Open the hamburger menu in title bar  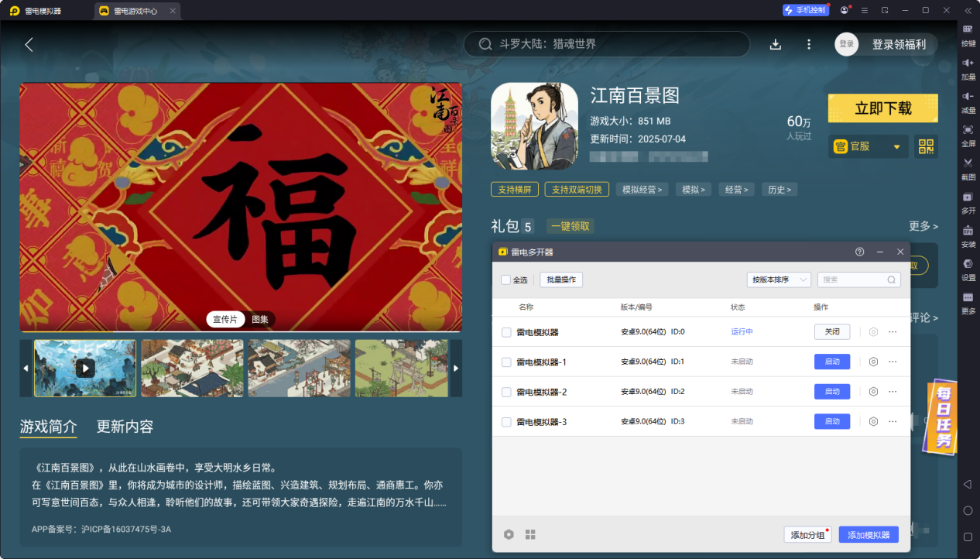865,10
